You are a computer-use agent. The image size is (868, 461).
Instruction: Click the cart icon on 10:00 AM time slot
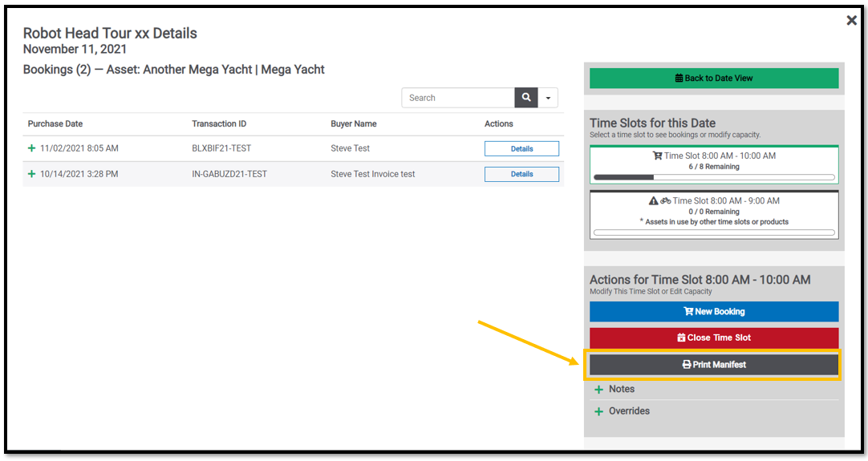(x=657, y=156)
